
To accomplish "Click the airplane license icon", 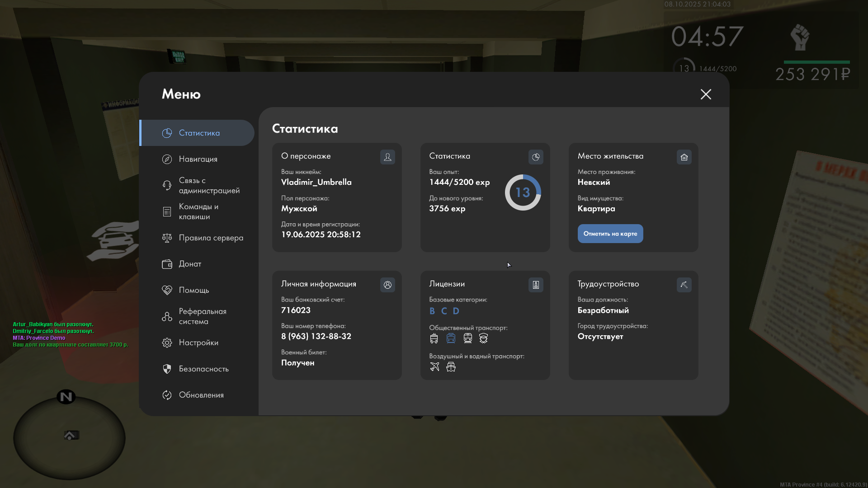I will 434,367.
